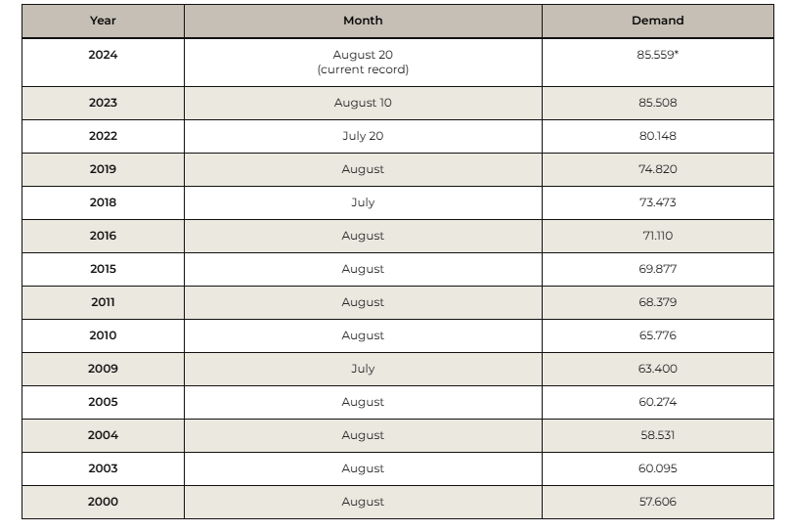
Task: Select the 2005 year cell
Action: pos(103,402)
